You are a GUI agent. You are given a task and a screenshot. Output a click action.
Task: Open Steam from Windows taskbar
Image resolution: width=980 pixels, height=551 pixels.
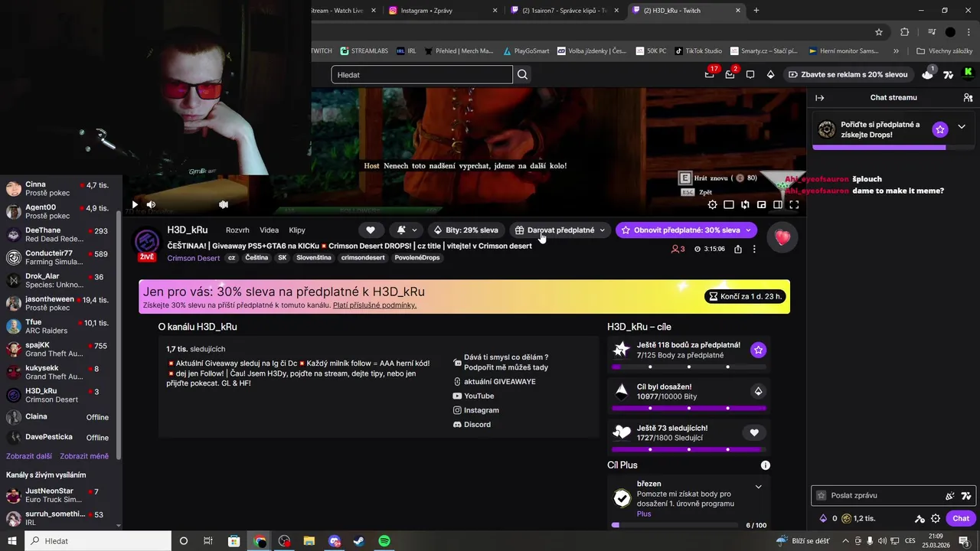(359, 541)
